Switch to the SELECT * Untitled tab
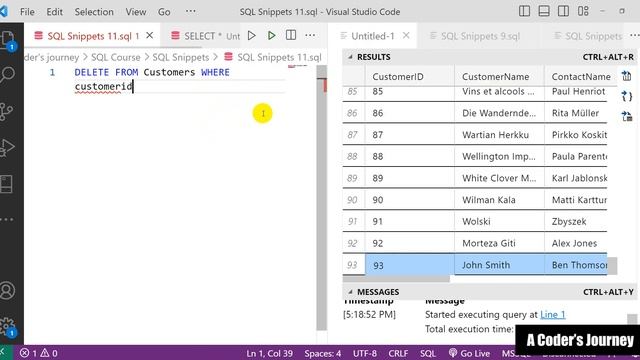The image size is (640, 360). click(206, 36)
